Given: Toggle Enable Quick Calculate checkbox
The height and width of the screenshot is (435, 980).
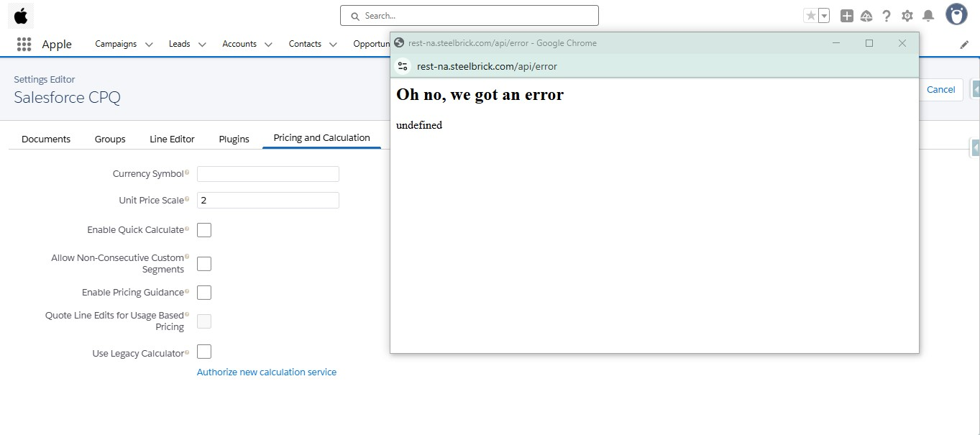Looking at the screenshot, I should pyautogui.click(x=204, y=230).
